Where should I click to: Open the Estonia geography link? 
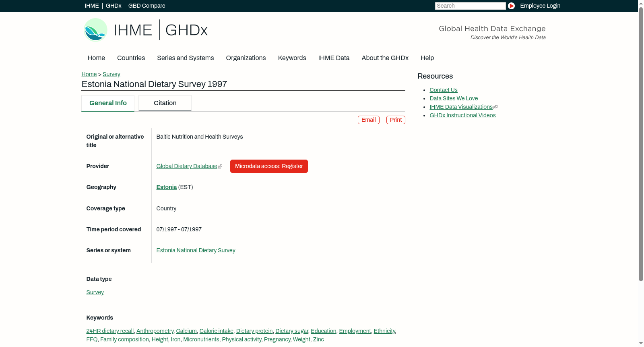click(167, 187)
